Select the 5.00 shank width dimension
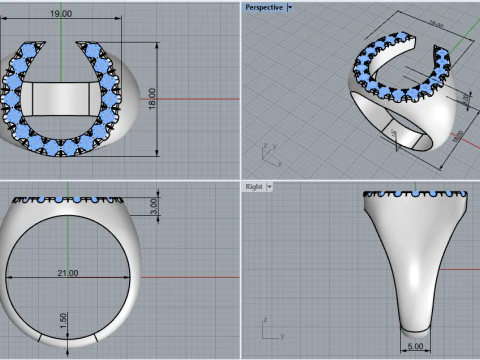 [x=415, y=346]
